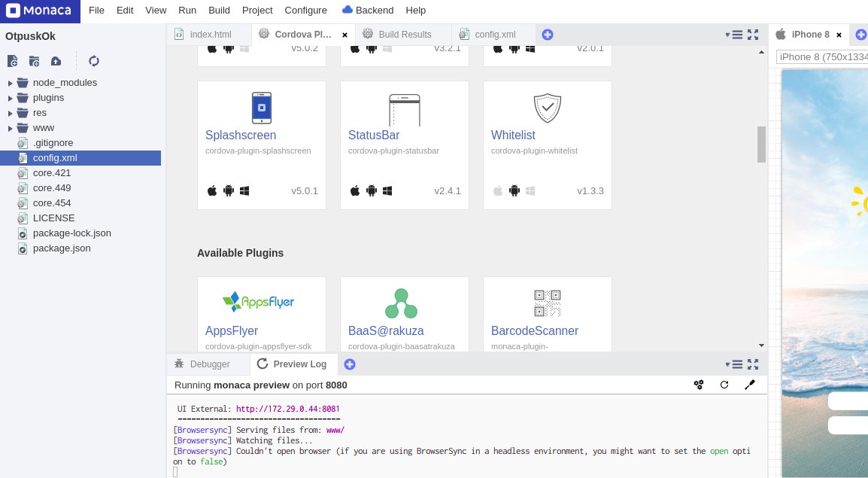Click the Android icon on StatusBar card

[x=372, y=191]
